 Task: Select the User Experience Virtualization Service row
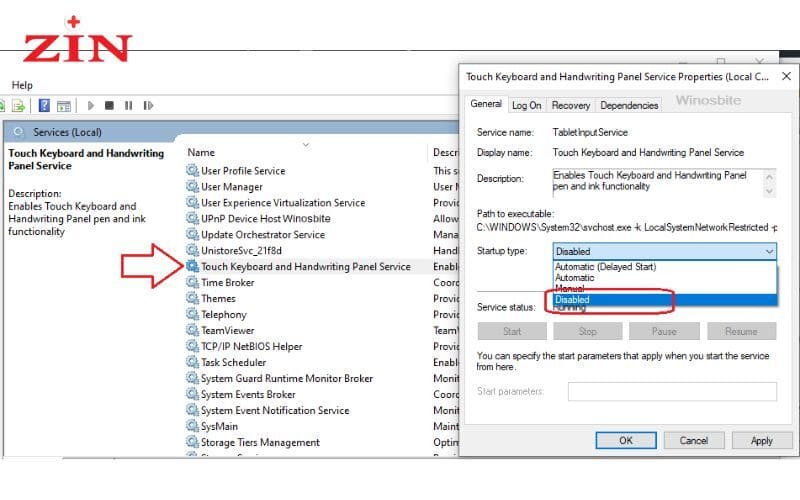321,203
